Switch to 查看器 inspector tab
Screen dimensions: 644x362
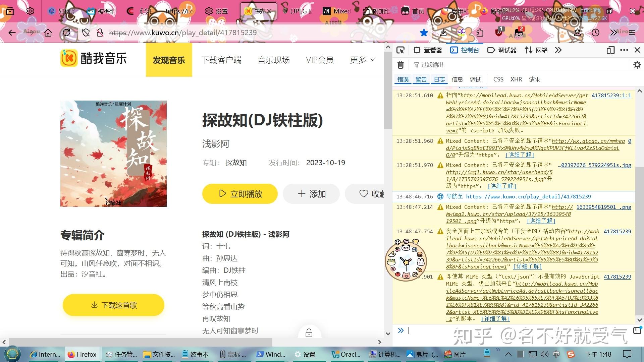tap(428, 50)
